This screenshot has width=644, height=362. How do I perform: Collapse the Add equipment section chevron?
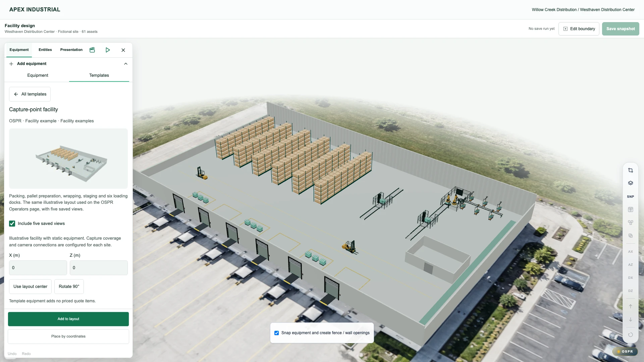pyautogui.click(x=126, y=64)
